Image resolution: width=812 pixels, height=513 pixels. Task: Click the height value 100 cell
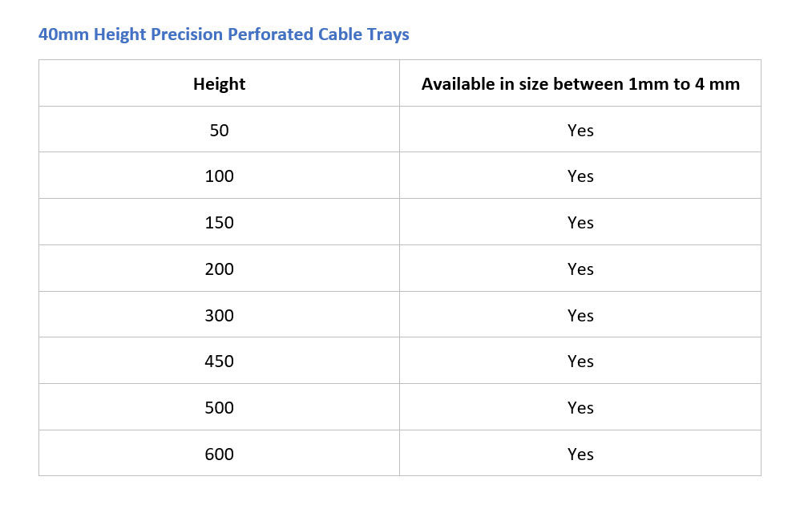coord(219,176)
